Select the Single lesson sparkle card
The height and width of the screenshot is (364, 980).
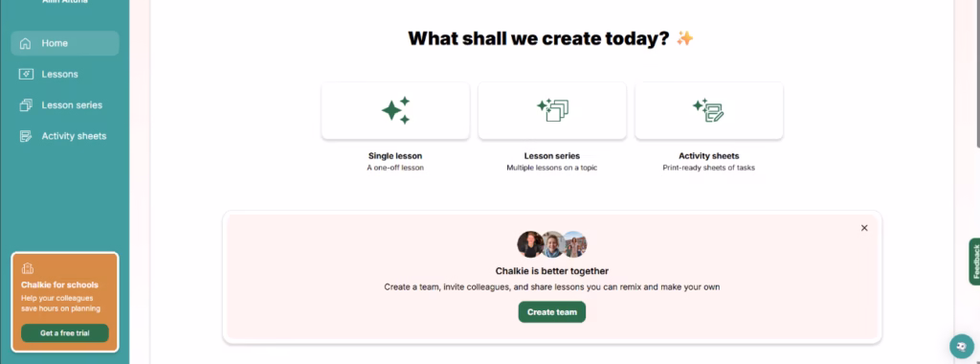395,111
